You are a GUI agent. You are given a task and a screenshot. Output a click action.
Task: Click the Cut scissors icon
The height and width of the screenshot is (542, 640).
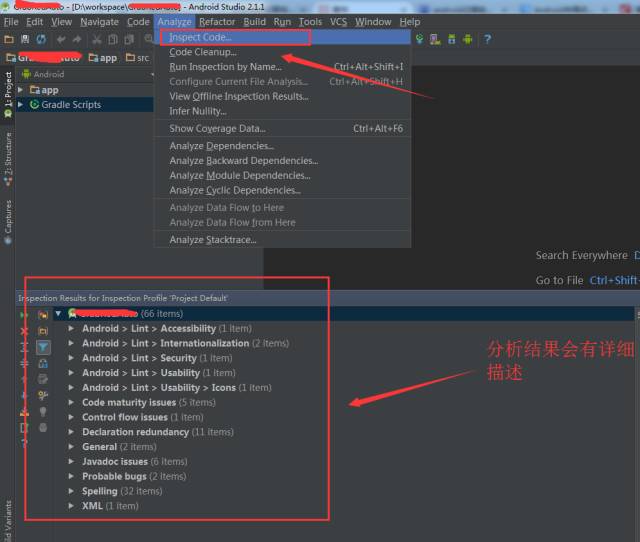[x=97, y=39]
